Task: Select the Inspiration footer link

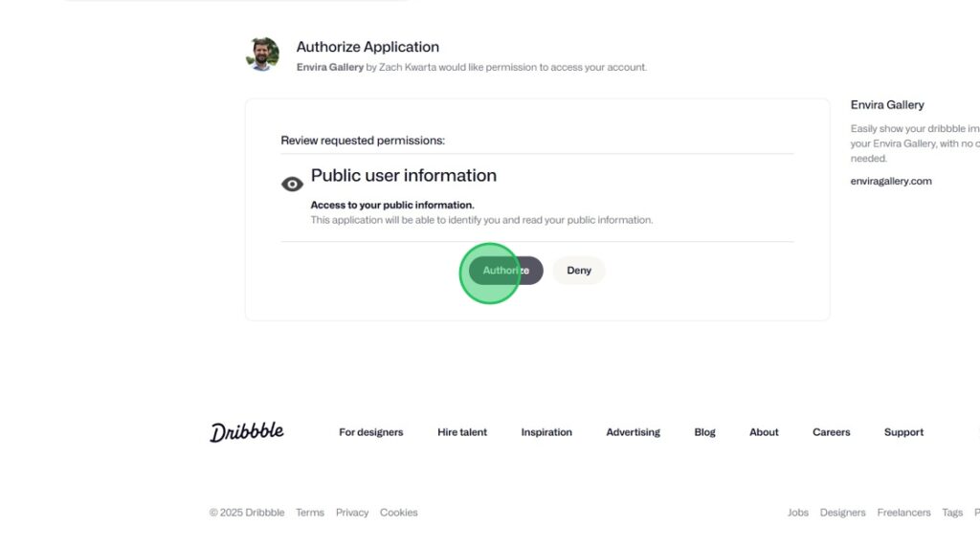Action: [x=546, y=432]
